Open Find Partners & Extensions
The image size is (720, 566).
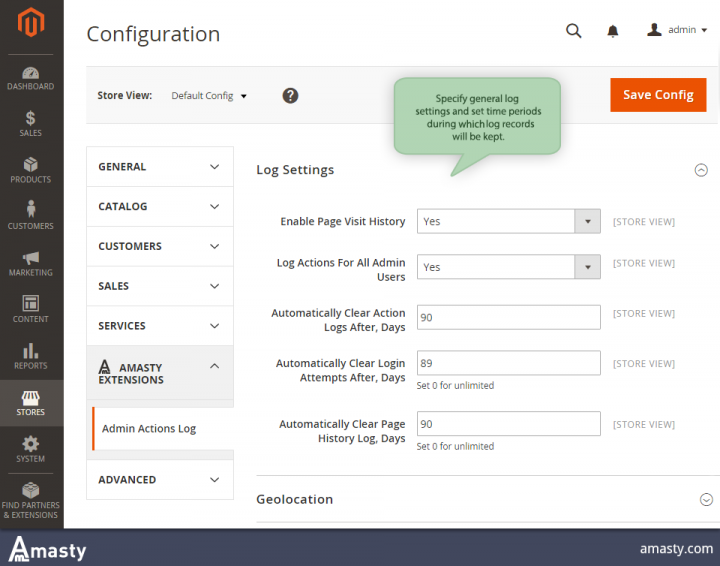(x=30, y=500)
